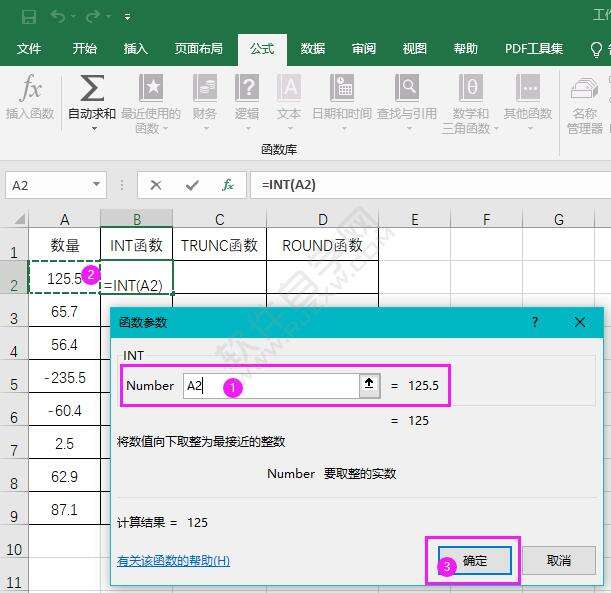Open the File (文件) menu tab
The width and height of the screenshot is (611, 593).
[29, 49]
